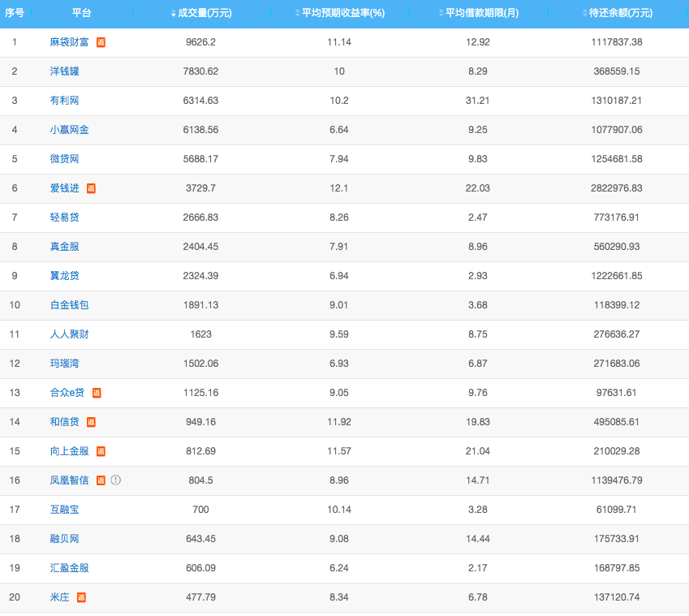Click the 返 badge next to 米庄

point(81,597)
